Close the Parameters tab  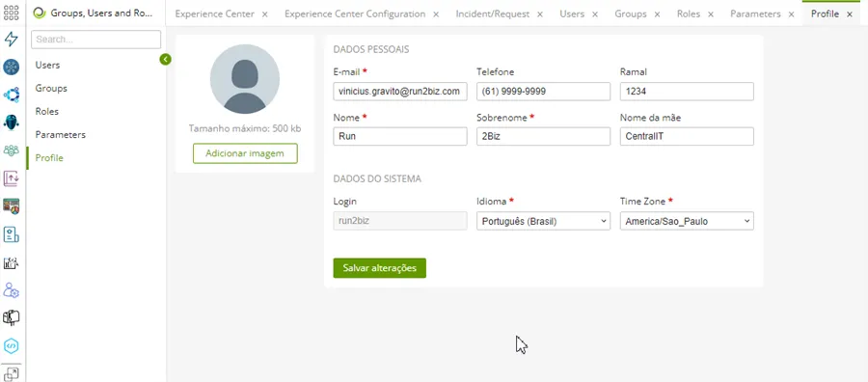[791, 14]
